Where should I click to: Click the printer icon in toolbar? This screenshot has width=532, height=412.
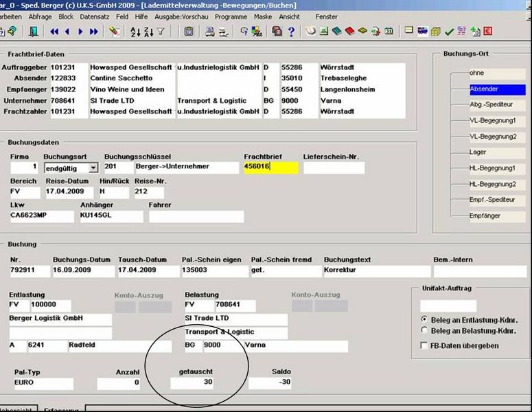pos(210,32)
